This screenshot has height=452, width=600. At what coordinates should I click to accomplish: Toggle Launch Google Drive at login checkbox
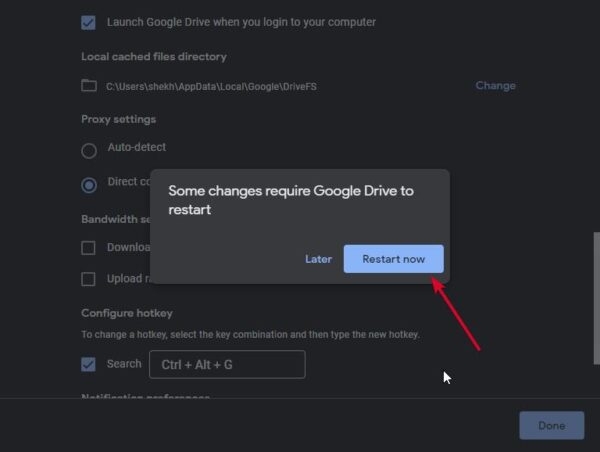pyautogui.click(x=89, y=21)
